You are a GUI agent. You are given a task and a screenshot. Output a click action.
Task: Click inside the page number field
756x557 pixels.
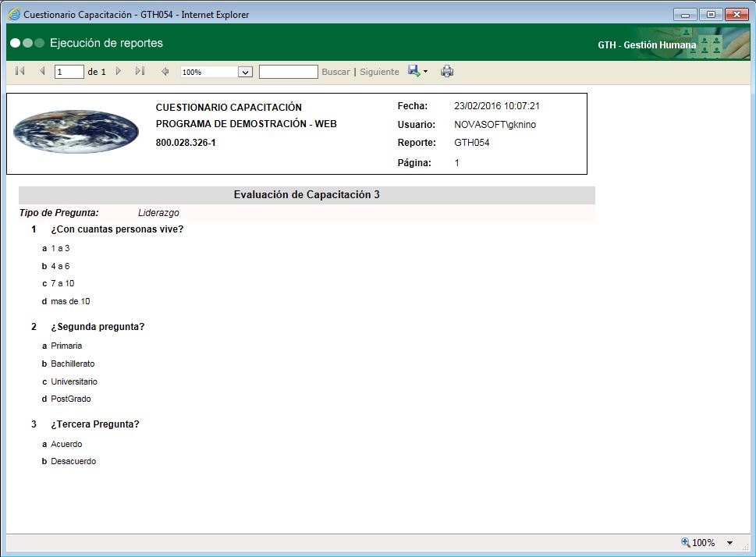(68, 71)
